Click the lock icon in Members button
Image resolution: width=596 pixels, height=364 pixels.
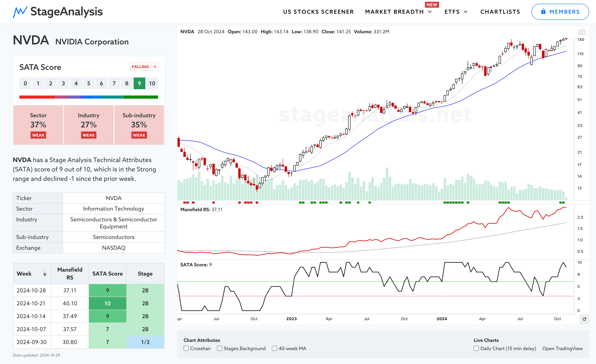tap(543, 11)
